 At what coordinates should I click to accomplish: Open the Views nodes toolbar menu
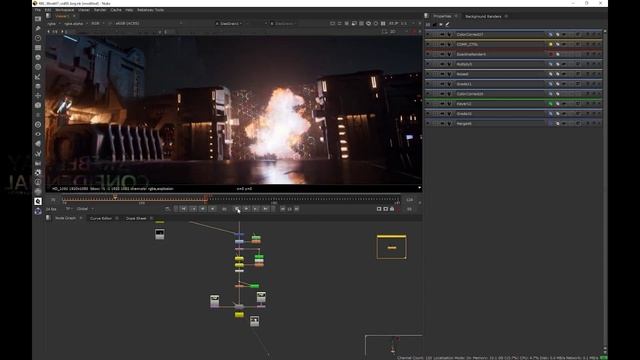[38, 134]
